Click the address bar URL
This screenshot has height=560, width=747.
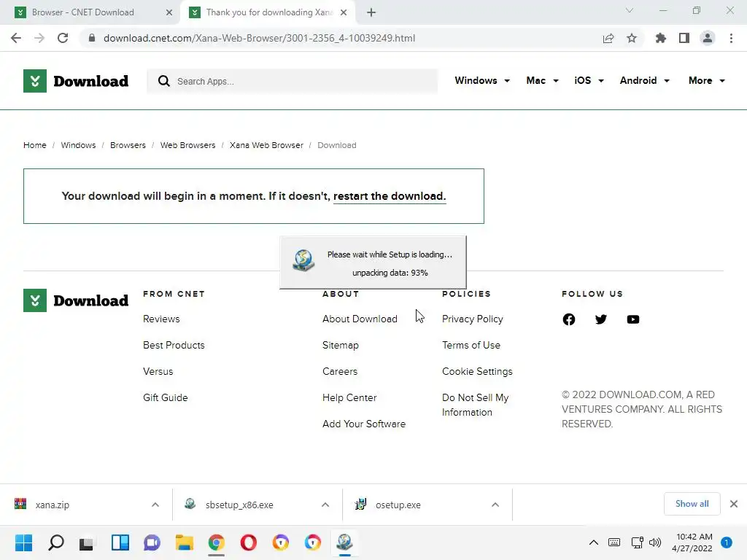[259, 38]
